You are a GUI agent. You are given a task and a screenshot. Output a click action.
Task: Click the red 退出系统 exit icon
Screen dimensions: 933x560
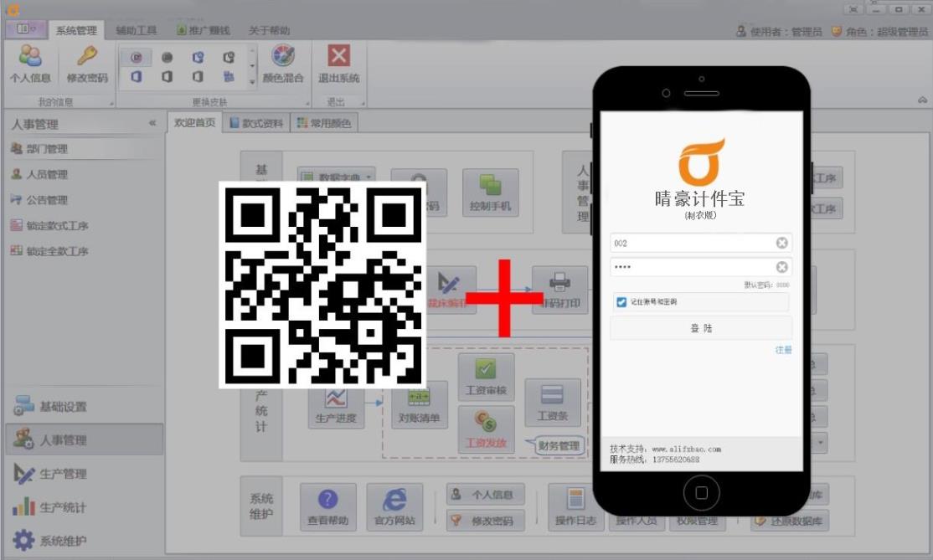pos(338,56)
